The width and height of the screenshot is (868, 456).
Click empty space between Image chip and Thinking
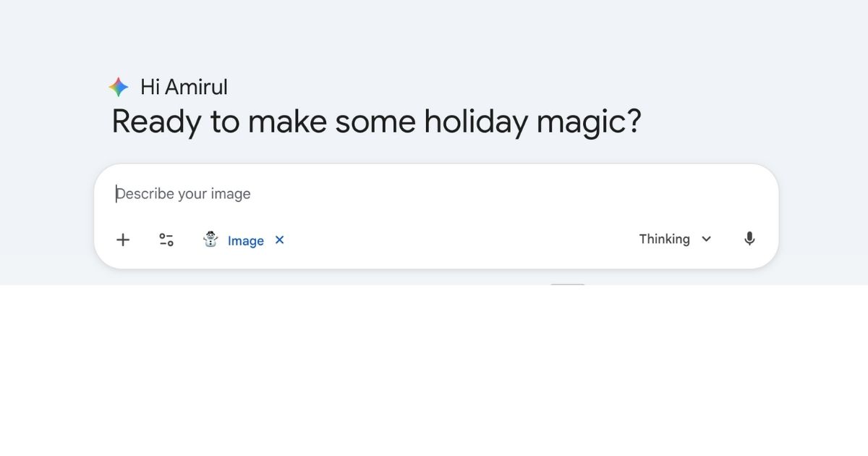coord(456,240)
